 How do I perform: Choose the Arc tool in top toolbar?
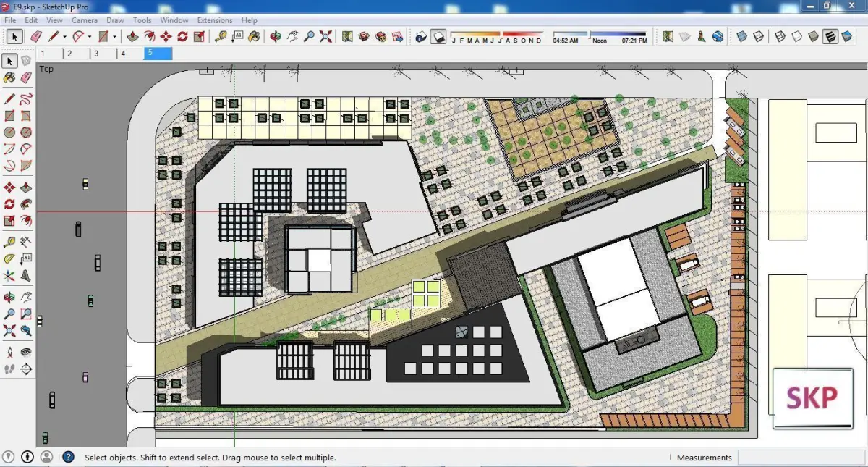point(77,36)
